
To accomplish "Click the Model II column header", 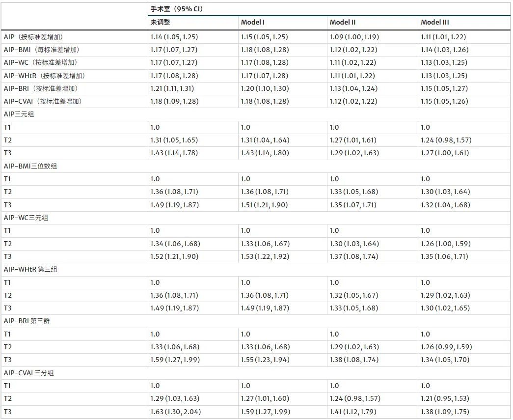I will tap(343, 22).
